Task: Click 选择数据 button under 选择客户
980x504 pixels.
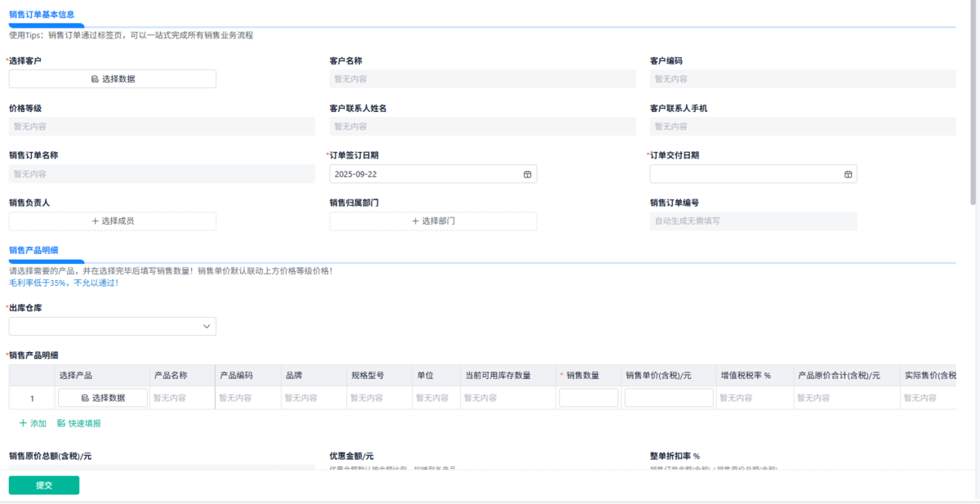Action: pyautogui.click(x=113, y=78)
